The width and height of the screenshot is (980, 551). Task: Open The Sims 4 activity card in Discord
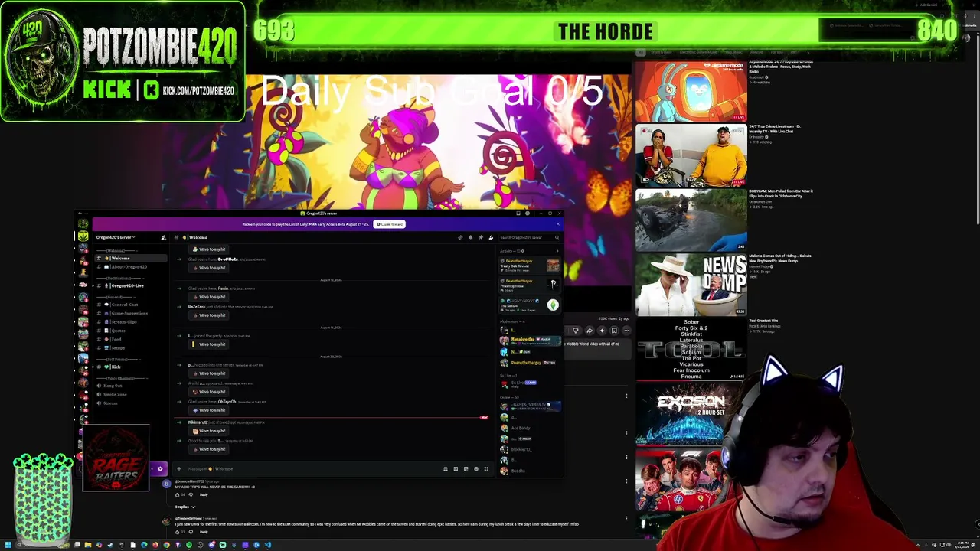(530, 304)
